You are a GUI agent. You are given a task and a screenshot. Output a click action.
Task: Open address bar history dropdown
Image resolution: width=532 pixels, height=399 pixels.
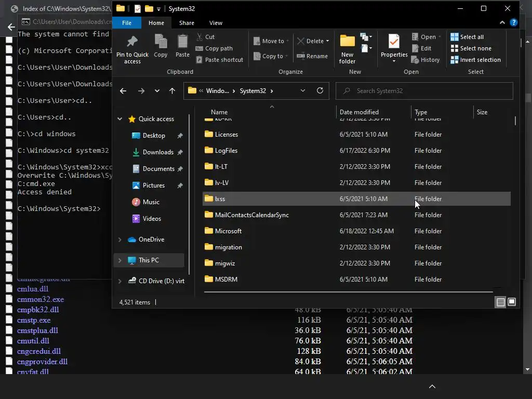point(303,90)
